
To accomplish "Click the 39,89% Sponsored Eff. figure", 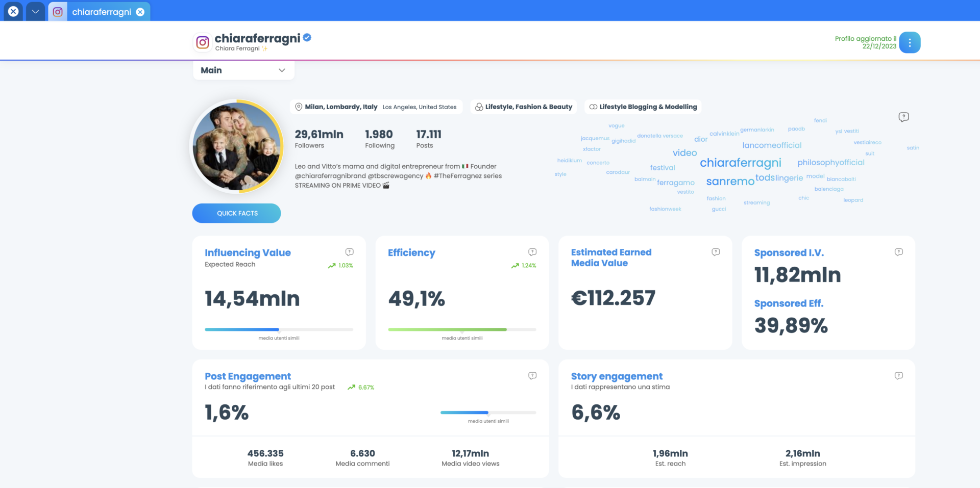I will pyautogui.click(x=791, y=326).
